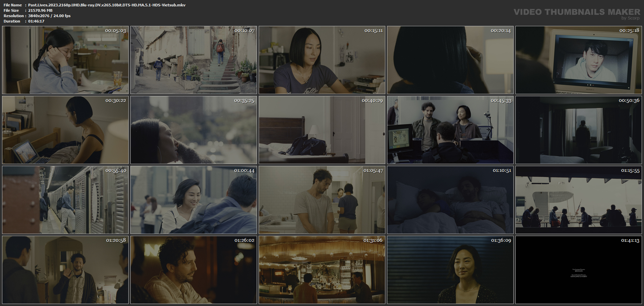644x306 pixels.
Task: Select the thumbnail timestamped 00:50:36
Action: click(x=579, y=130)
